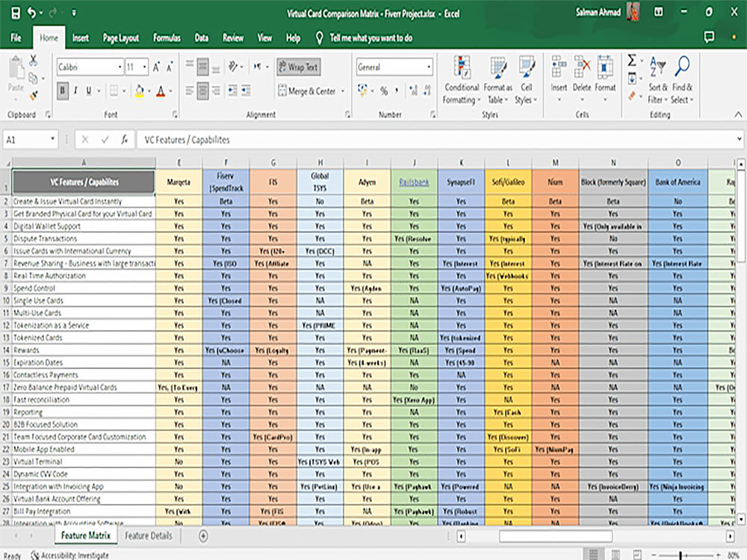Open the Page Layout ribbon tab

[x=121, y=38]
